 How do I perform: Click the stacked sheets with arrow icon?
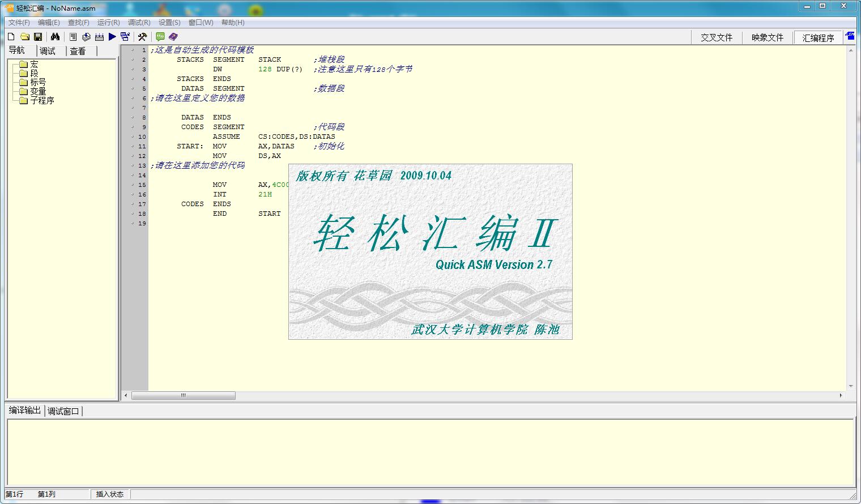point(86,37)
